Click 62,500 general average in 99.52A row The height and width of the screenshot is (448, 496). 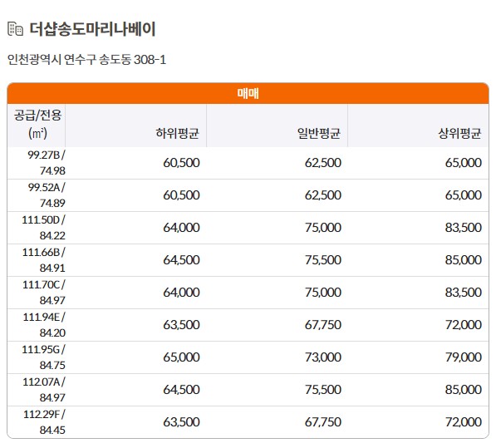pos(323,195)
